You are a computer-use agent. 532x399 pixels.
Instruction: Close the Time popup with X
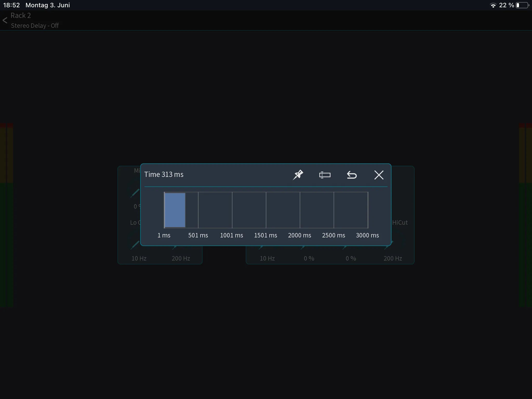click(x=379, y=175)
